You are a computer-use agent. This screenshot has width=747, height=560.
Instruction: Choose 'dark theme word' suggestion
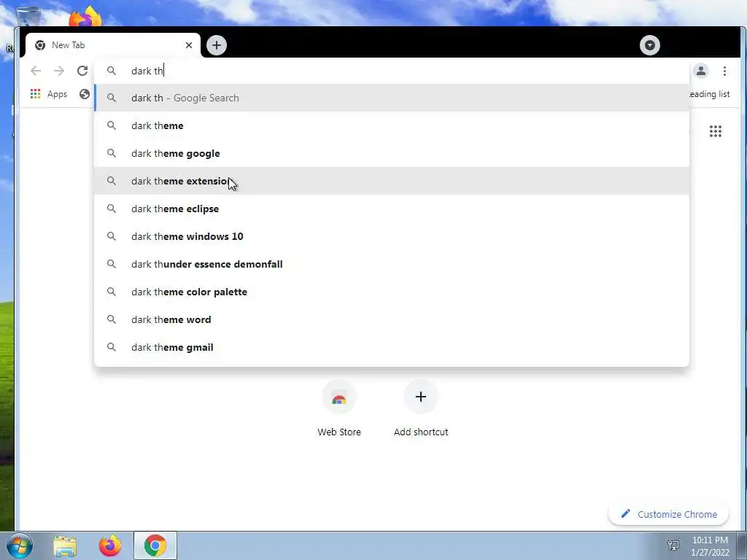[x=392, y=319]
